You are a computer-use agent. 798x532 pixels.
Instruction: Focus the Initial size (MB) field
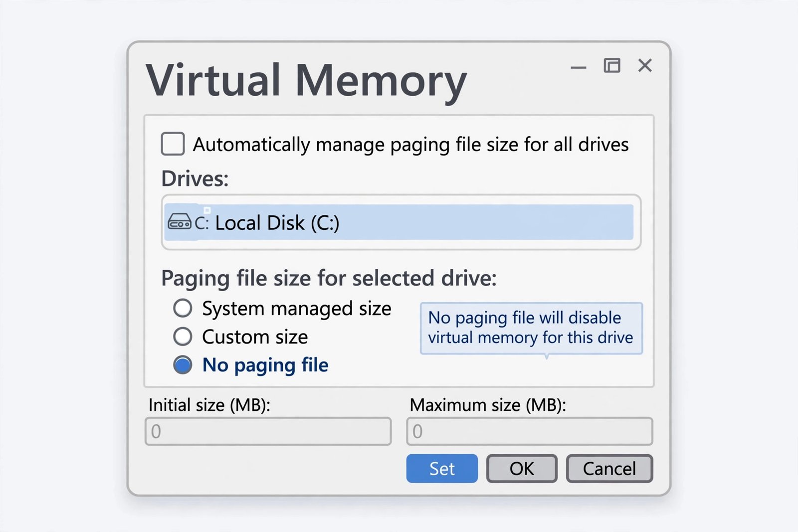[268, 431]
